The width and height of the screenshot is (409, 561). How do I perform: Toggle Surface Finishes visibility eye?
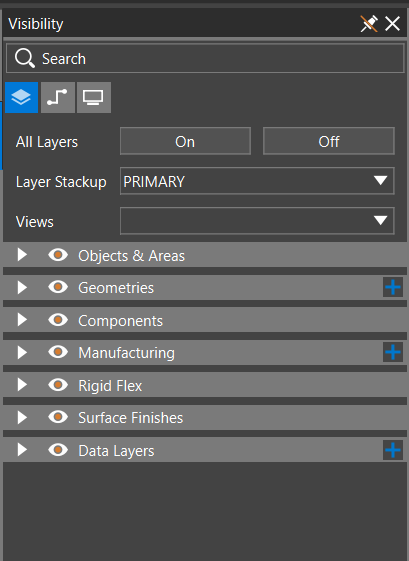tap(58, 417)
